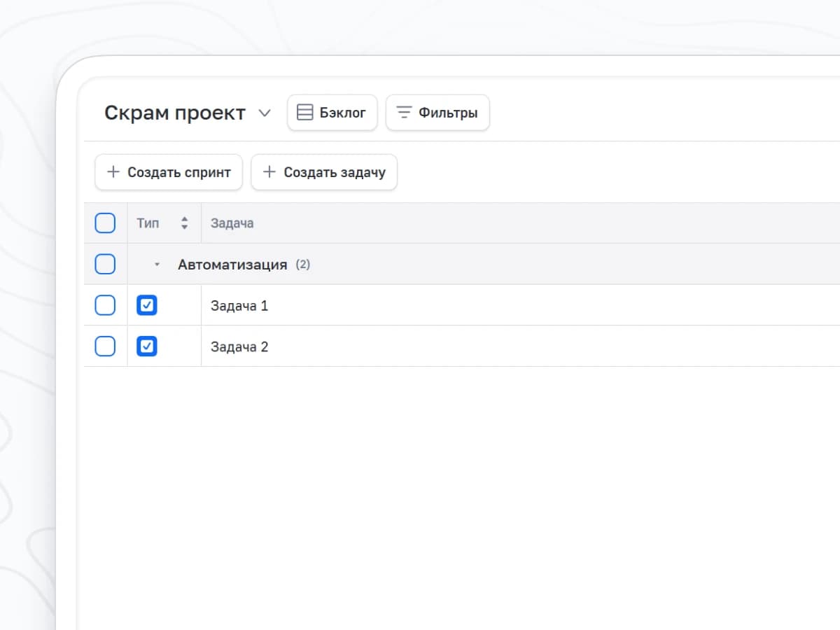Collapse the Автоматизация group triangle
Viewport: 840px width, 630px height.
(157, 265)
